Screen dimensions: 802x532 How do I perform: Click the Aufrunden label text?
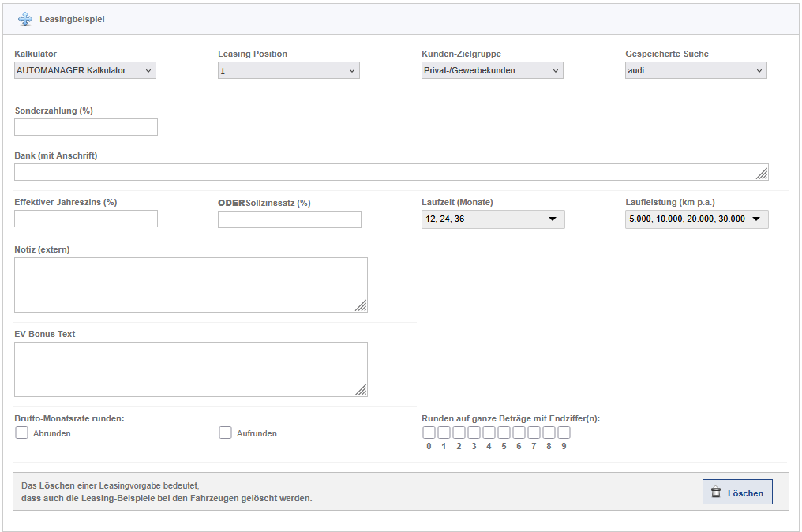257,433
